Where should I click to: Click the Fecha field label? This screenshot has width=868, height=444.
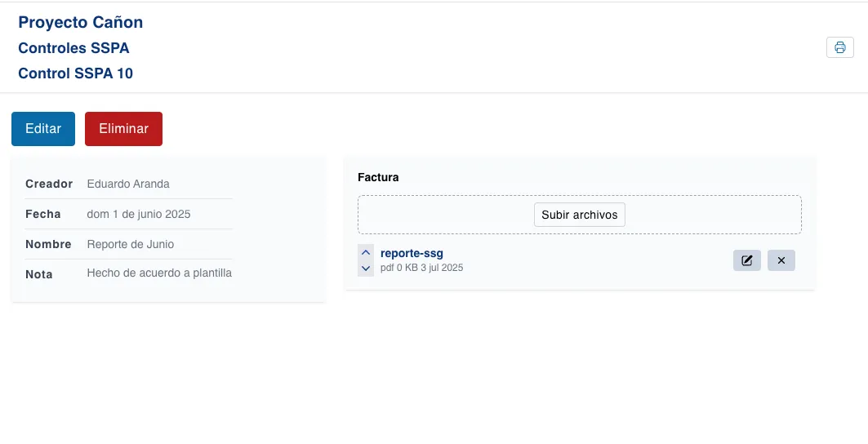coord(43,214)
